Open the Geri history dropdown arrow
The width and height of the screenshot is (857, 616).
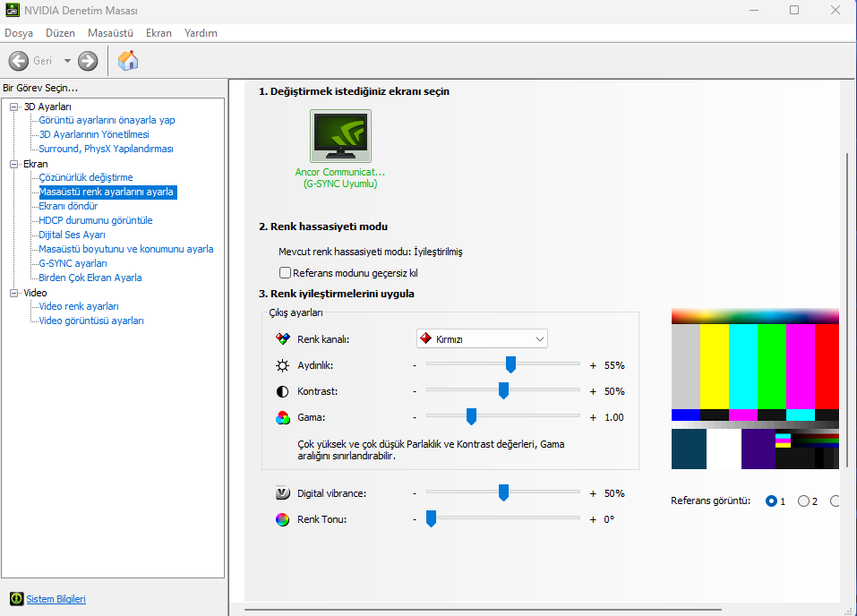[x=67, y=61]
